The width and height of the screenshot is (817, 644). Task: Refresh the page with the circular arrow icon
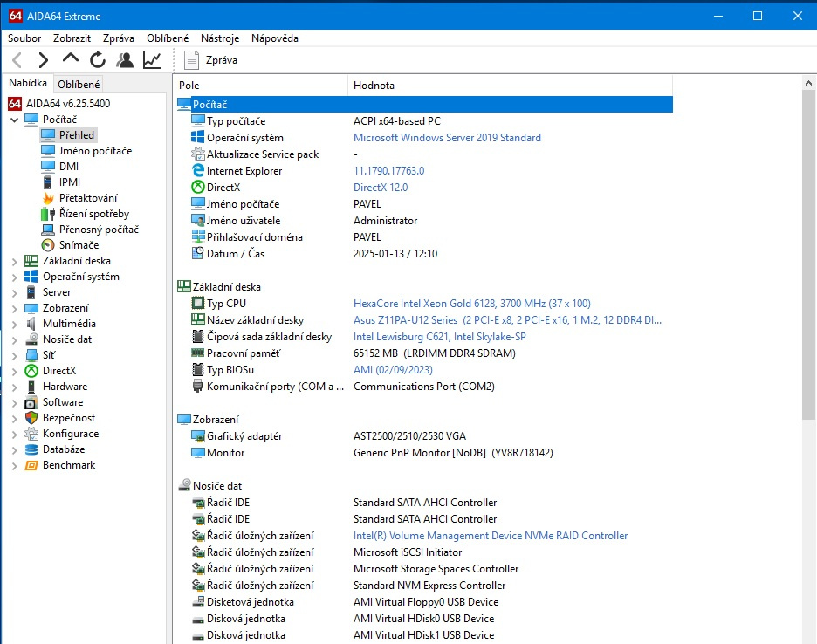point(98,60)
